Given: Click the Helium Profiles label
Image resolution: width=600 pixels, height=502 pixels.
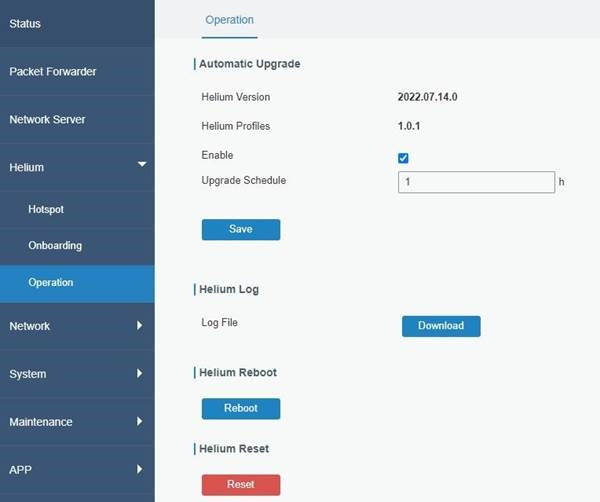Looking at the screenshot, I should click(236, 126).
